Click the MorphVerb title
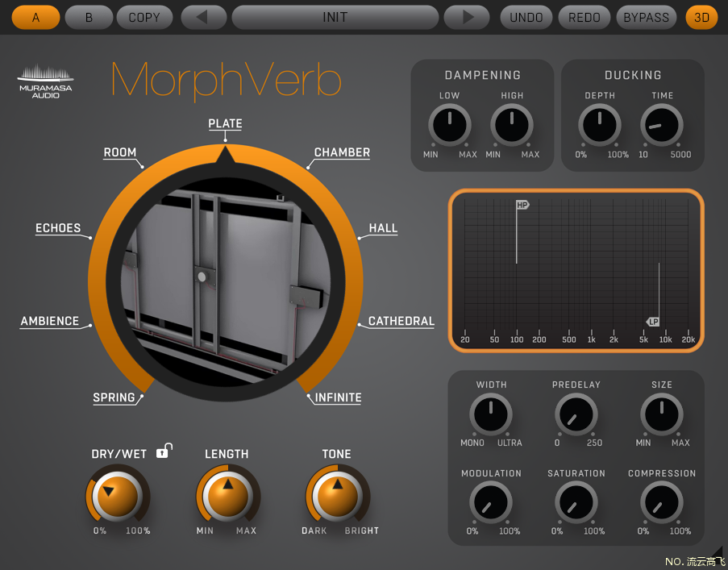728x570 pixels. coord(226,80)
